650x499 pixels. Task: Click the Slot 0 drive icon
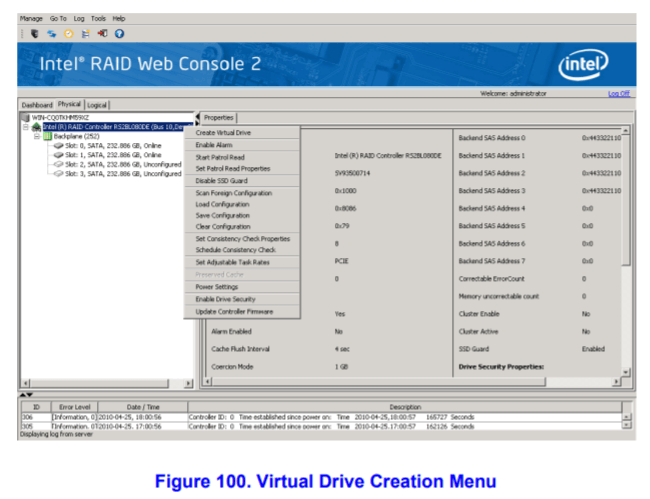58,146
